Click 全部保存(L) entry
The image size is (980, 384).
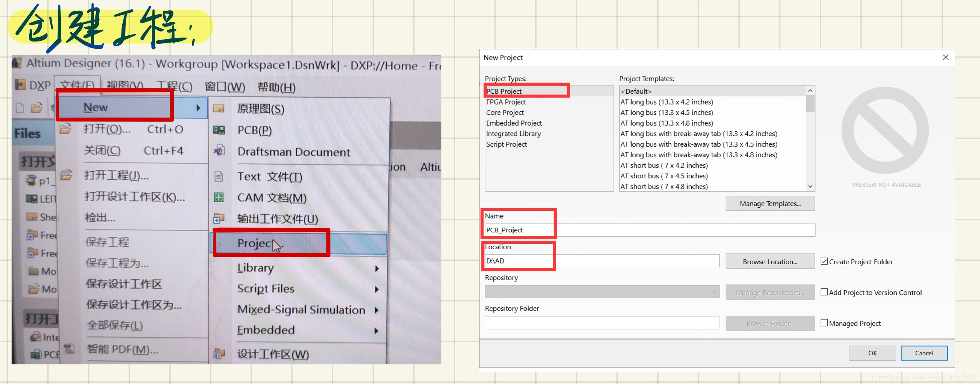(x=115, y=325)
